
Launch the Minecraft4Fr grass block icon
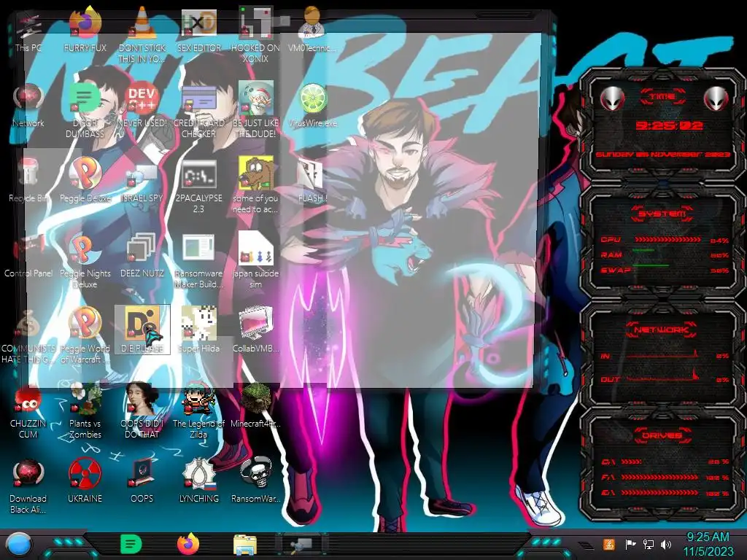[x=255, y=405]
